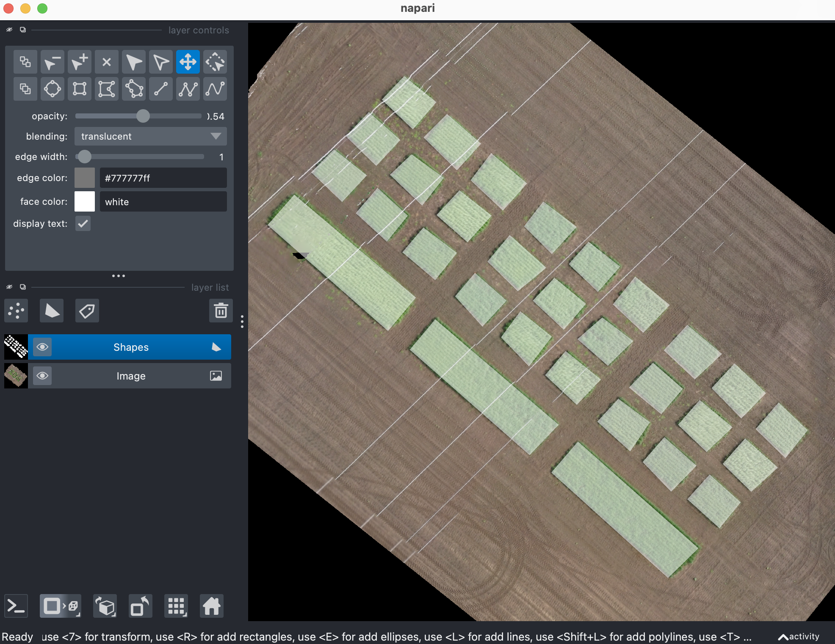Hide the layer list dock panel

click(x=9, y=287)
